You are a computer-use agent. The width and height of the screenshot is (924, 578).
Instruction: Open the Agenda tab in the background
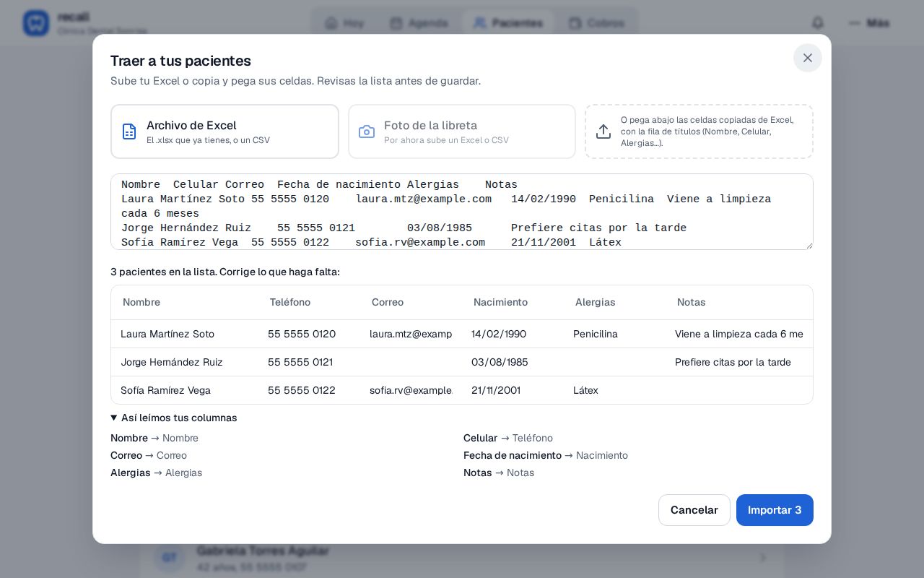(x=419, y=23)
